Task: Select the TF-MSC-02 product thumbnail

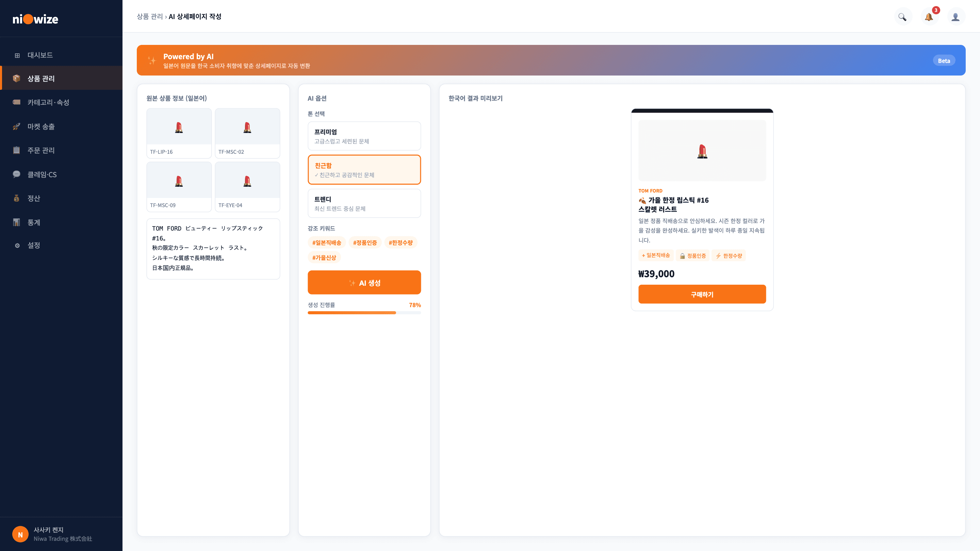Action: coord(247,133)
